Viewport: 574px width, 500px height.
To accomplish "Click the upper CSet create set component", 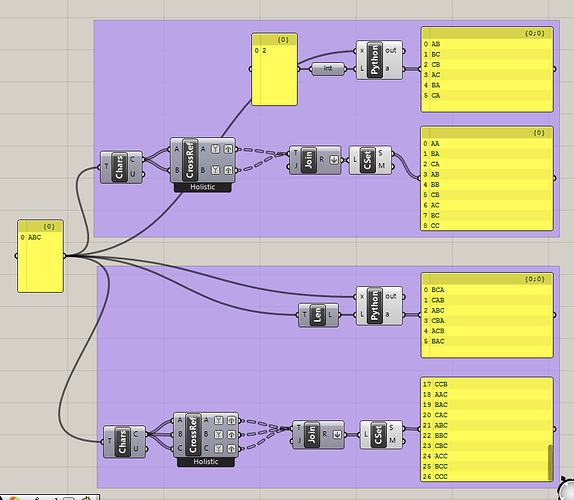I will [370, 160].
